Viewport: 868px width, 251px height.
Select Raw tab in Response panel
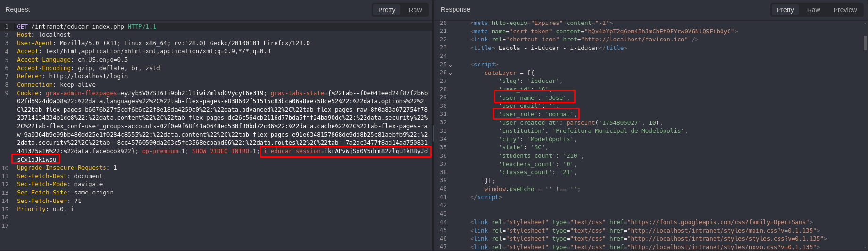[813, 10]
